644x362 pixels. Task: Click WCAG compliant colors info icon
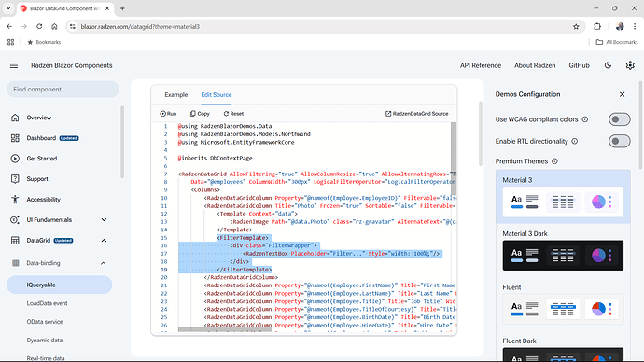(x=585, y=119)
